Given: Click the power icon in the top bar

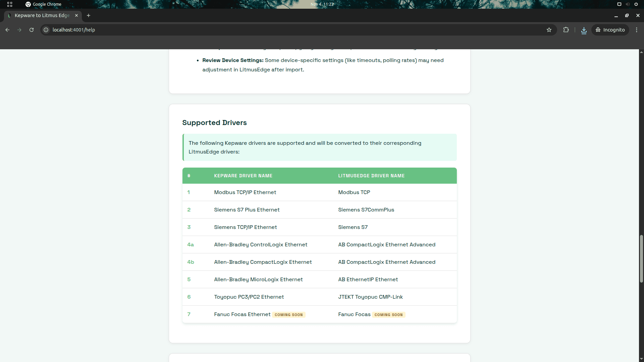Looking at the screenshot, I should [x=636, y=4].
